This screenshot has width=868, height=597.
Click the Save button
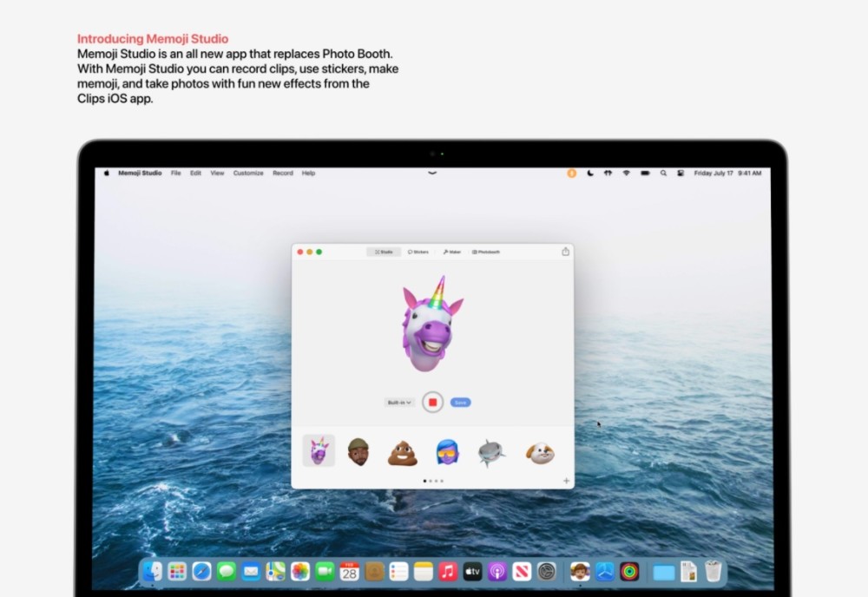460,402
